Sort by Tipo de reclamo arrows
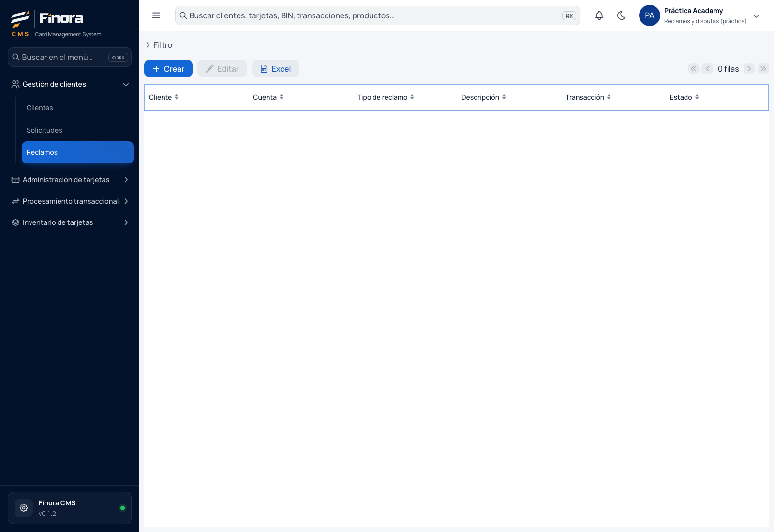Screen dimensions: 774x532 412,97
